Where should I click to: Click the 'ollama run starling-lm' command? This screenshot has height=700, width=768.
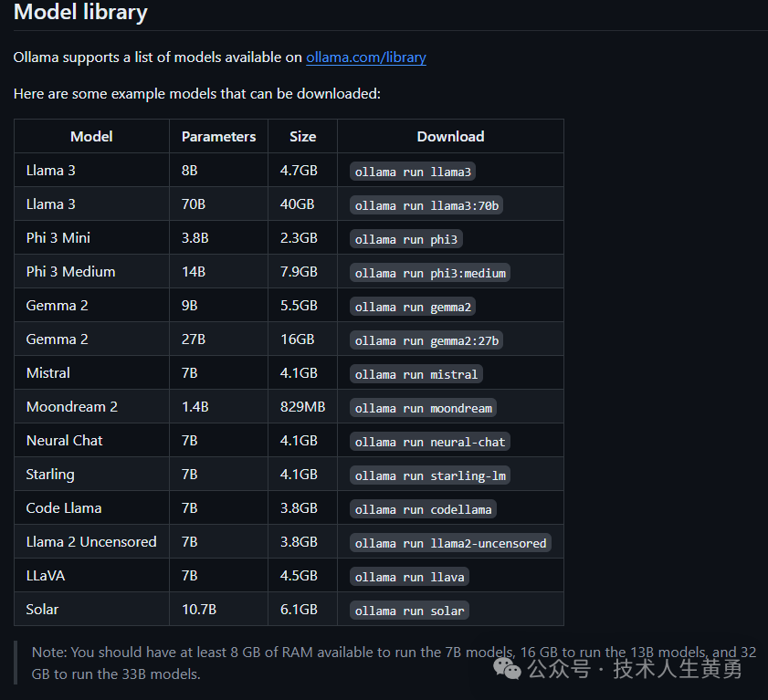429,475
